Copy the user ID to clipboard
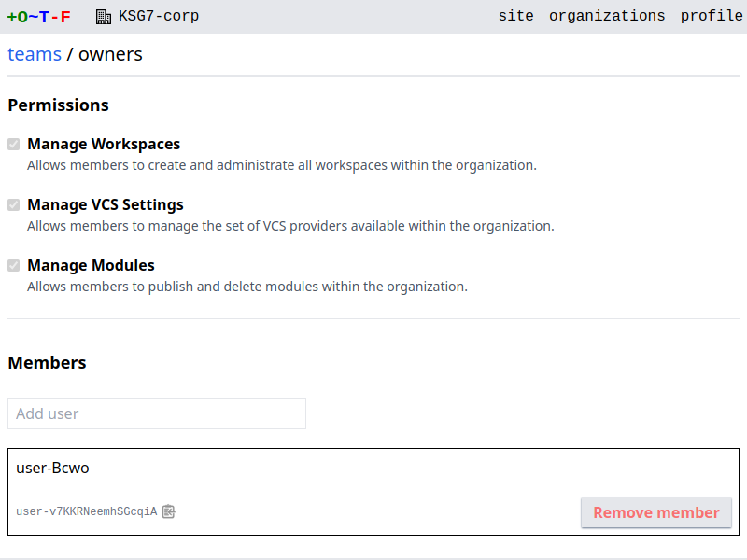747x560 pixels. pos(168,511)
